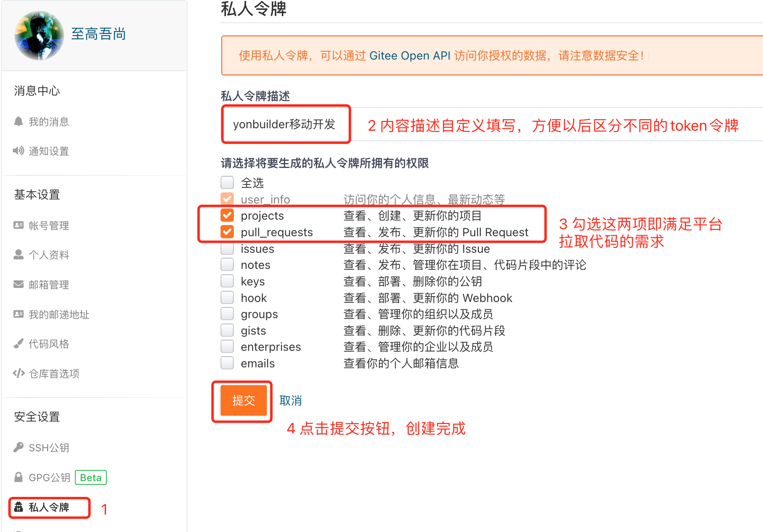
Task: Click the token description input field
Action: (286, 125)
